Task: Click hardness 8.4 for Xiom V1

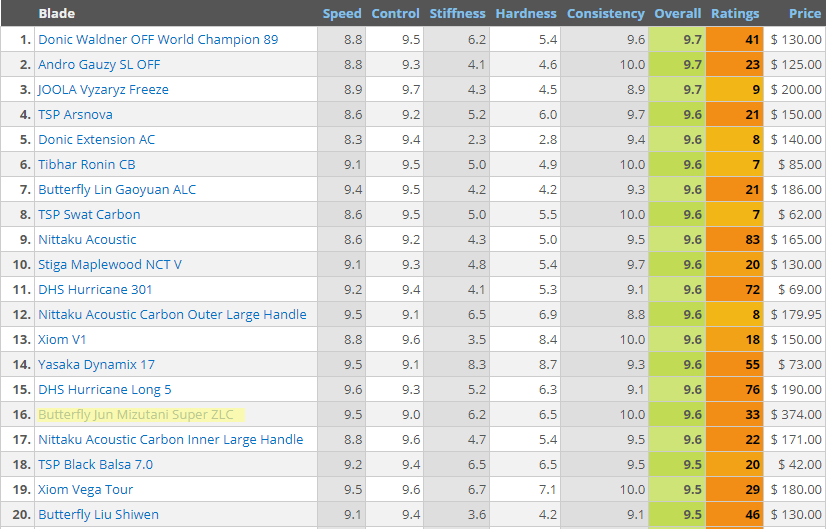Action: click(548, 340)
